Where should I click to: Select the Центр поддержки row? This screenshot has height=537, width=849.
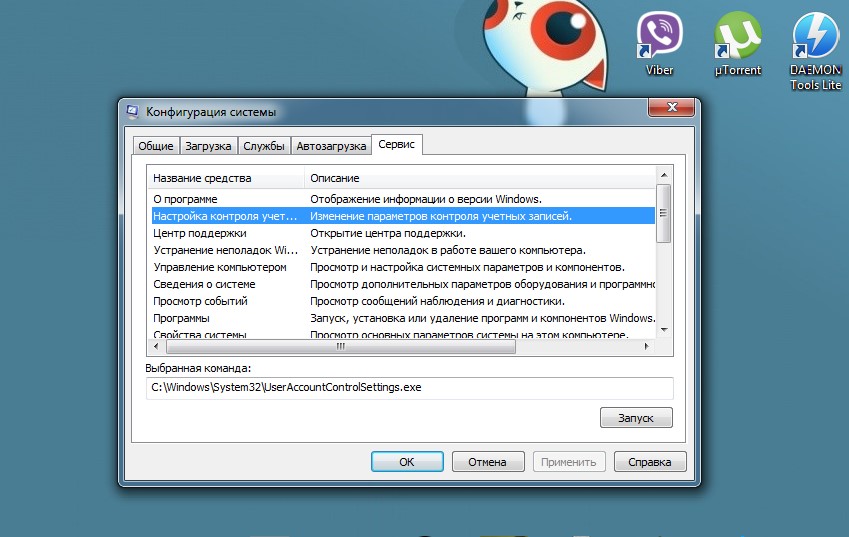[x=403, y=233]
